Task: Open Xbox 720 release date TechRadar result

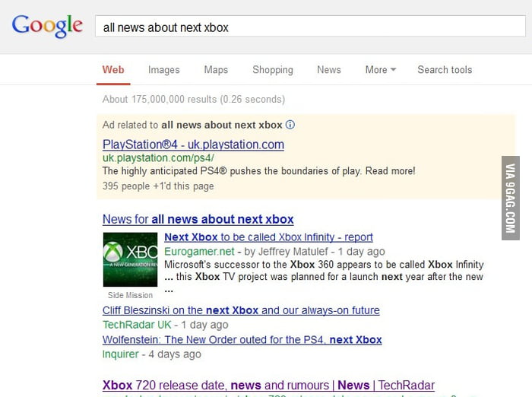Action: (268, 386)
